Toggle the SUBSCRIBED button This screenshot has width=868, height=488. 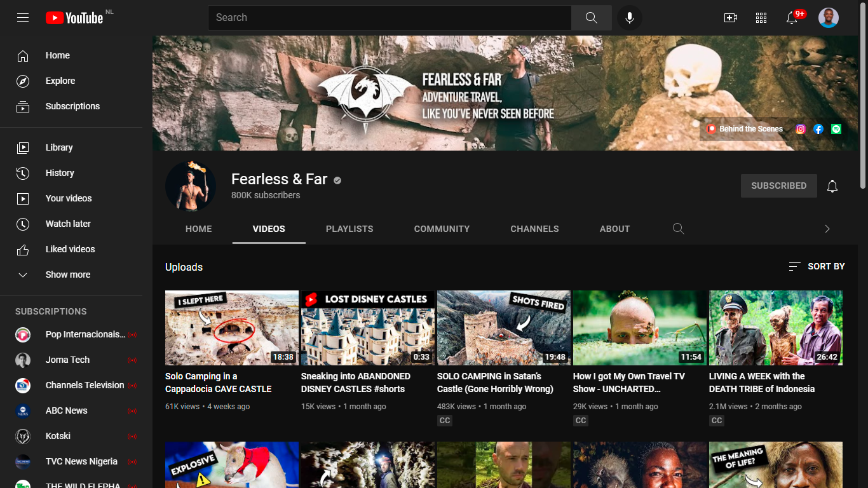coord(779,186)
